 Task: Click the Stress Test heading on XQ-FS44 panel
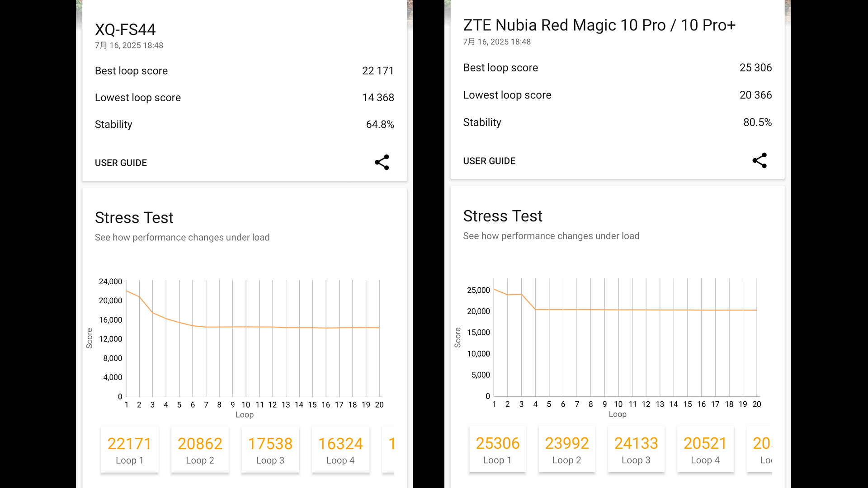[134, 218]
